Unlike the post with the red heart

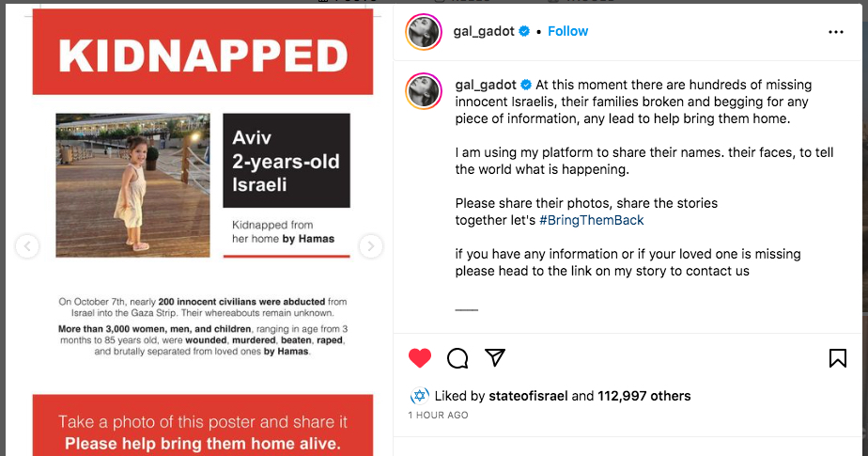[420, 358]
